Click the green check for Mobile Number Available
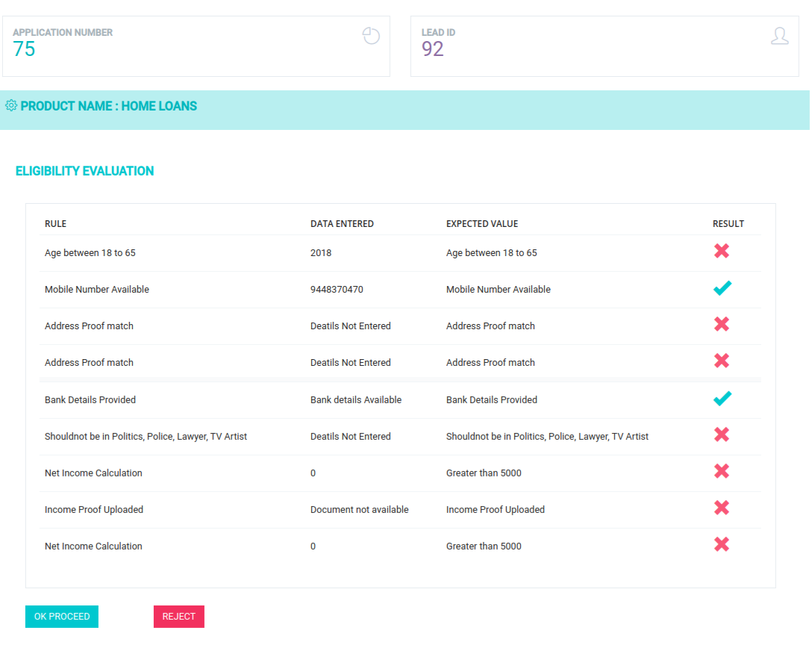The image size is (812, 663). 722,287
